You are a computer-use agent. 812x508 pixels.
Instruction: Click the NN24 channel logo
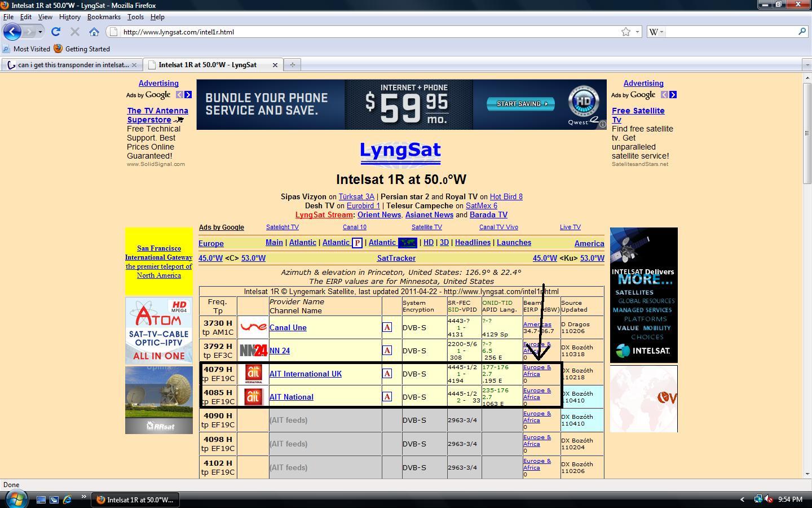253,351
